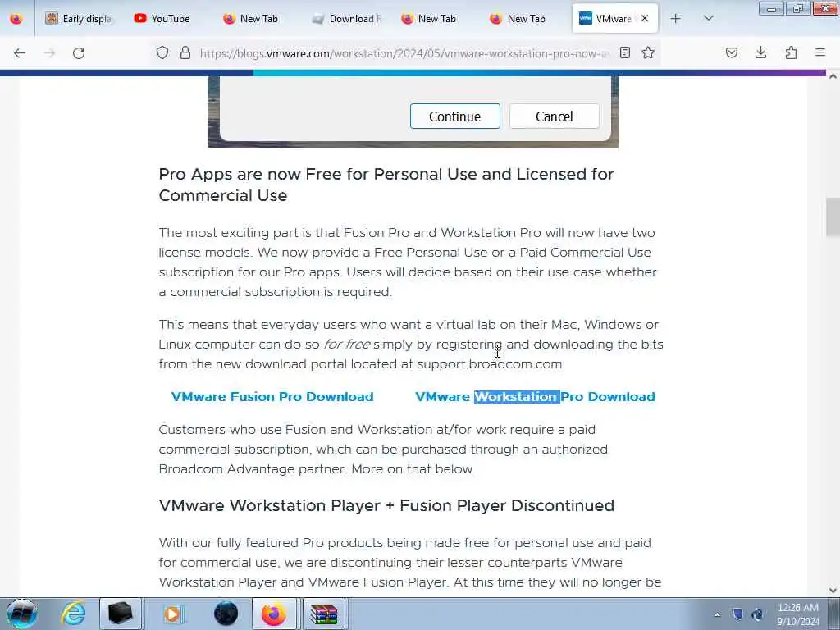Click scrollbar up arrow

click(833, 76)
